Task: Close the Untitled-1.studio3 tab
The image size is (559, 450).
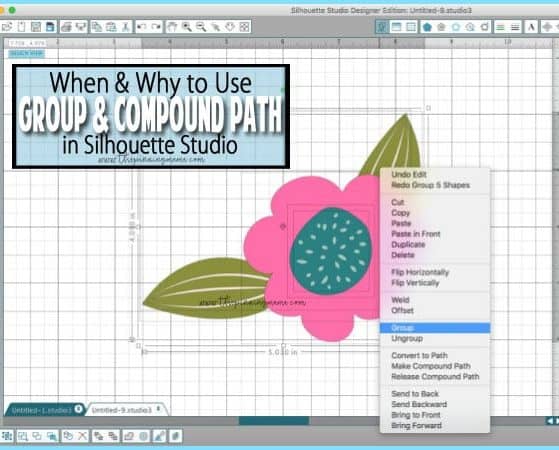Action: pyautogui.click(x=79, y=409)
